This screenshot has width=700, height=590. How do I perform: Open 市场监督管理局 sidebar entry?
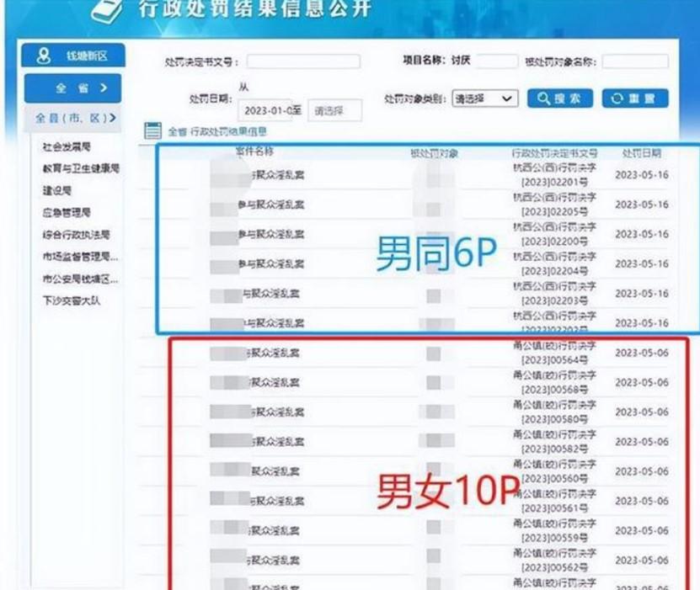80,257
